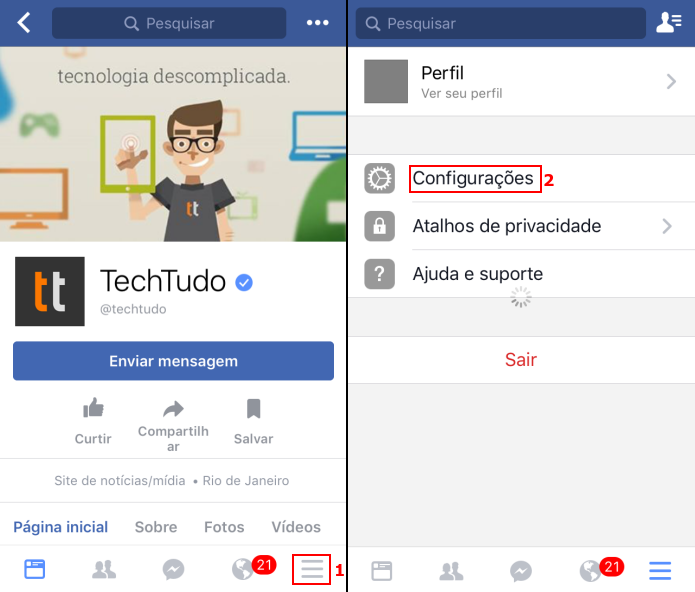Open notifications globe with 21 badge on left
The height and width of the screenshot is (592, 695).
(x=243, y=569)
